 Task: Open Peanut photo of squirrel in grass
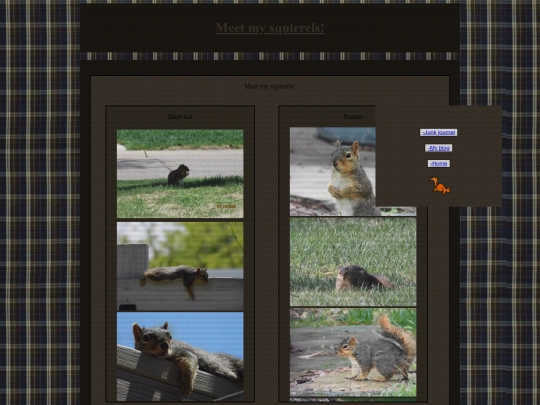pyautogui.click(x=353, y=262)
